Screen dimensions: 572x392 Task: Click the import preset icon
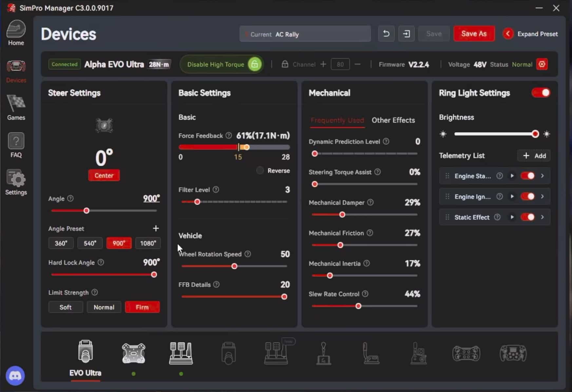tap(406, 34)
